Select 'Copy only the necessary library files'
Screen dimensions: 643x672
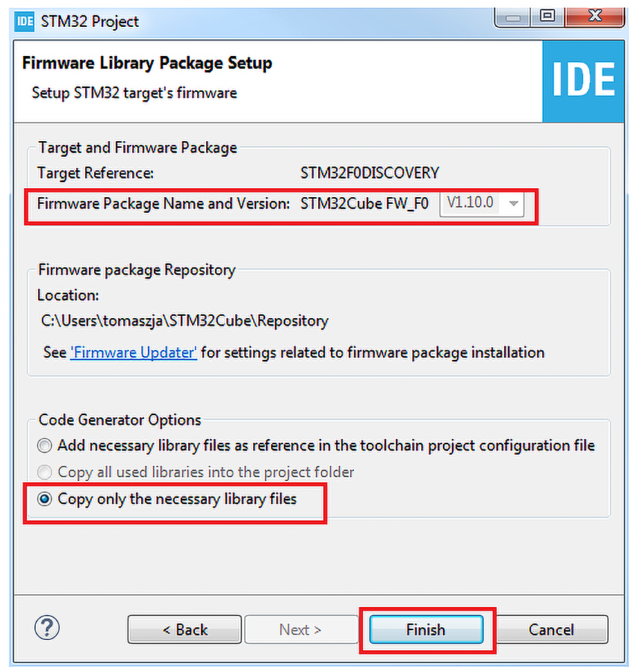point(46,499)
